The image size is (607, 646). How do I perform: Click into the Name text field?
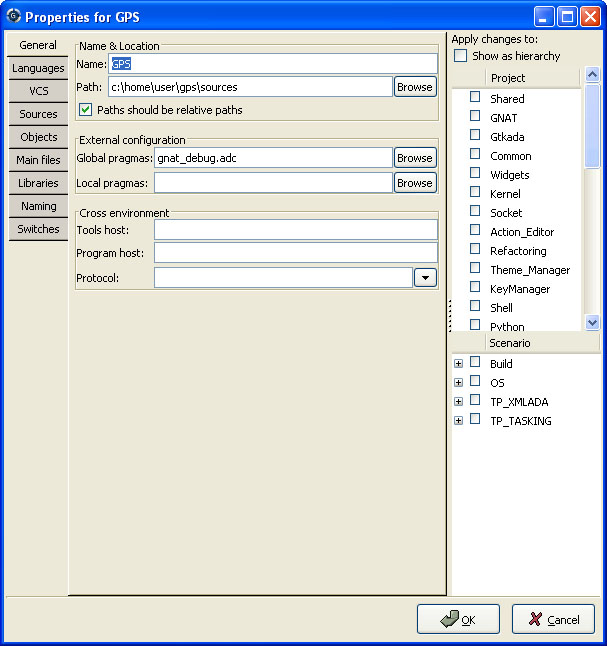(273, 64)
